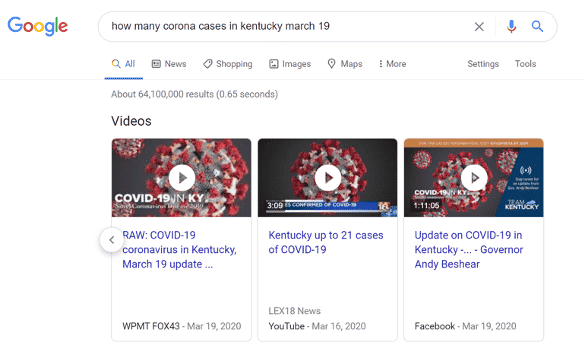Click the YouTube - Mar 16, 2020 source text
The width and height of the screenshot is (586, 360).
(x=317, y=326)
